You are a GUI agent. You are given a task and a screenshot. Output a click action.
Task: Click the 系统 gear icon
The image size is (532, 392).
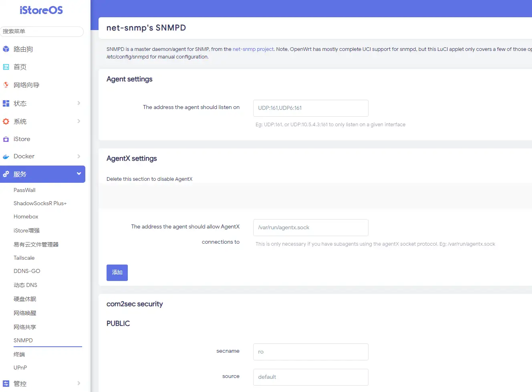coord(6,121)
